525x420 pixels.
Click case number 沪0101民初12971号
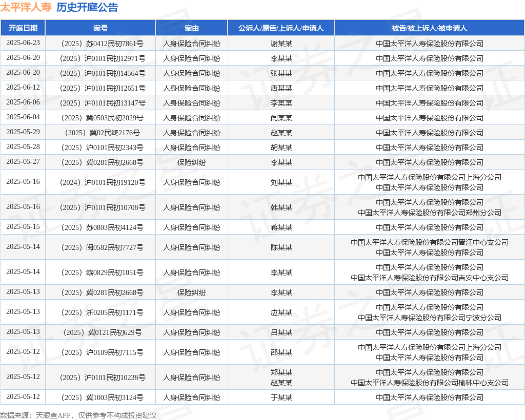tap(102, 58)
